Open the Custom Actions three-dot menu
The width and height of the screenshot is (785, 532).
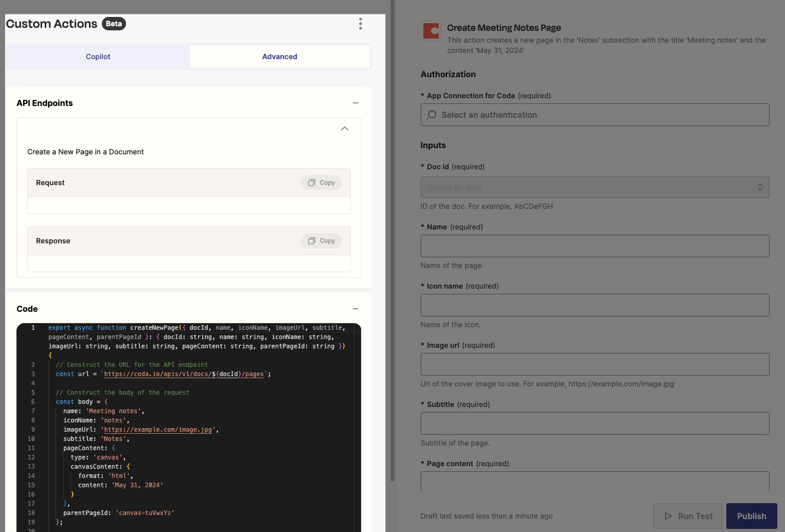coord(360,24)
